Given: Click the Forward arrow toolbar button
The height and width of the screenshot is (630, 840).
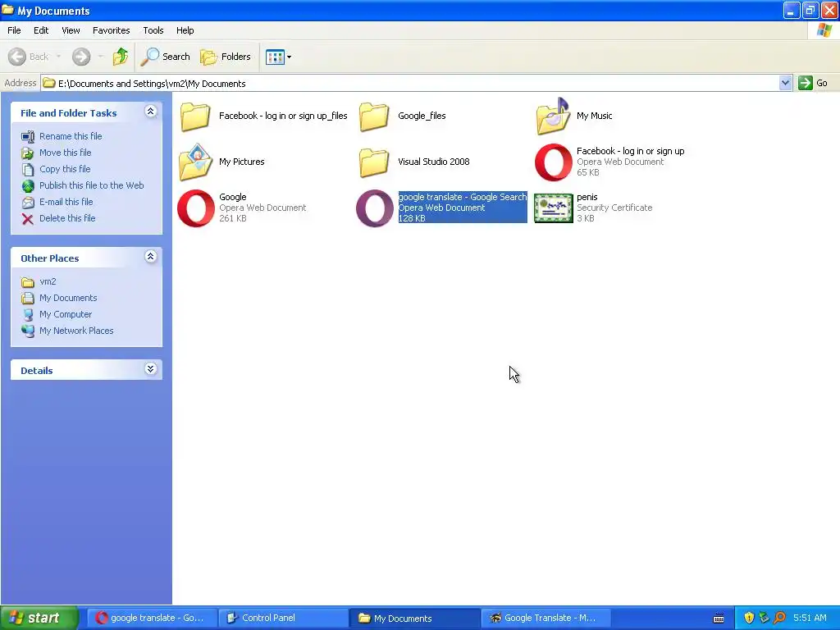Looking at the screenshot, I should coord(81,57).
